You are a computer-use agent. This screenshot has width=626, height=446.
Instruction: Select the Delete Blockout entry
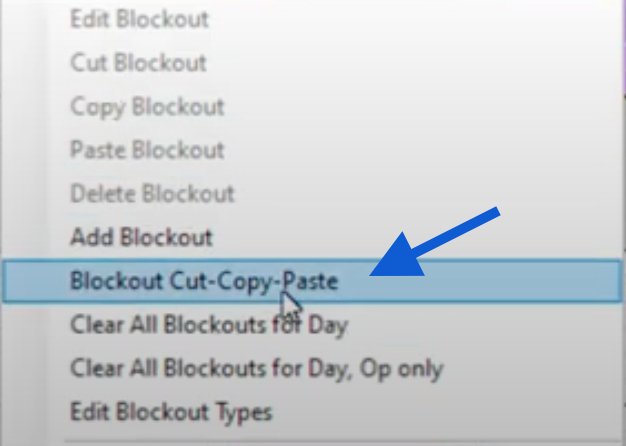(152, 194)
